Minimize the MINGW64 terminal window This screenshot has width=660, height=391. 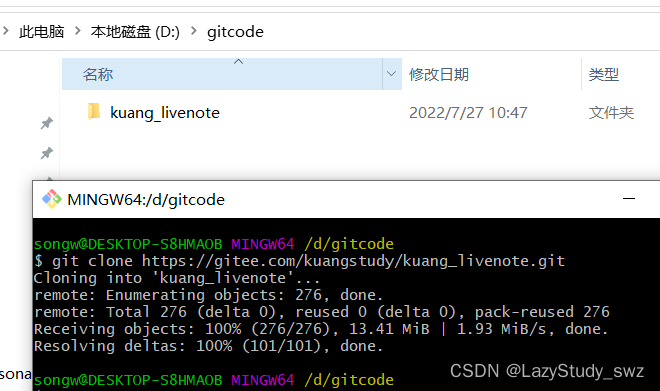click(629, 199)
